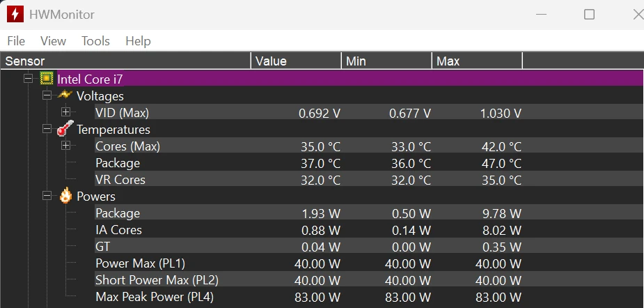Screen dimensions: 644x308
Task: Select the Powers label
Action: pyautogui.click(x=96, y=197)
